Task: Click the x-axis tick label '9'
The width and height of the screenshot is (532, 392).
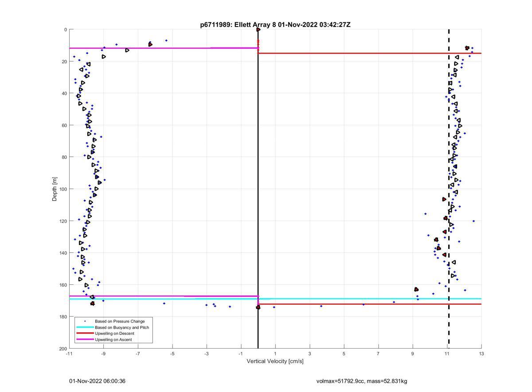Action: [413, 354]
